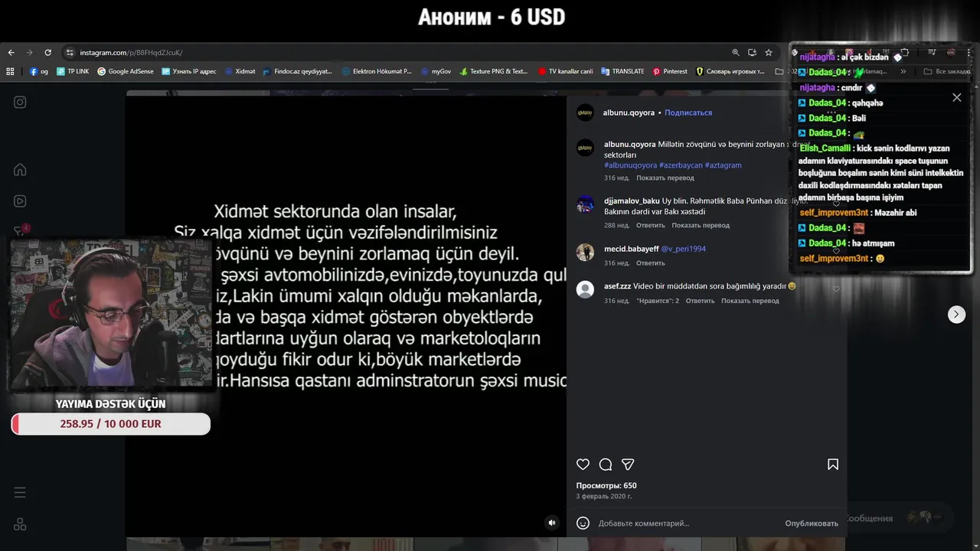Go to the next post arrow
This screenshot has width=980, height=551.
(956, 315)
